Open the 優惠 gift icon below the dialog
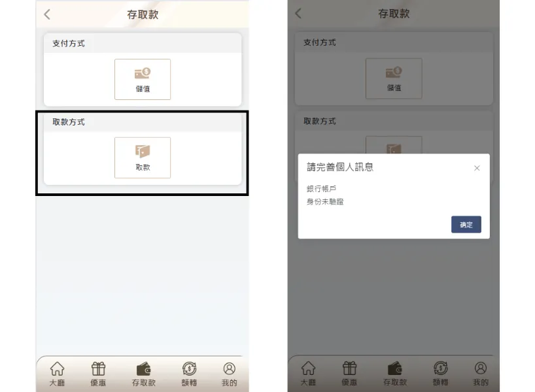The width and height of the screenshot is (535, 392). pos(349,372)
